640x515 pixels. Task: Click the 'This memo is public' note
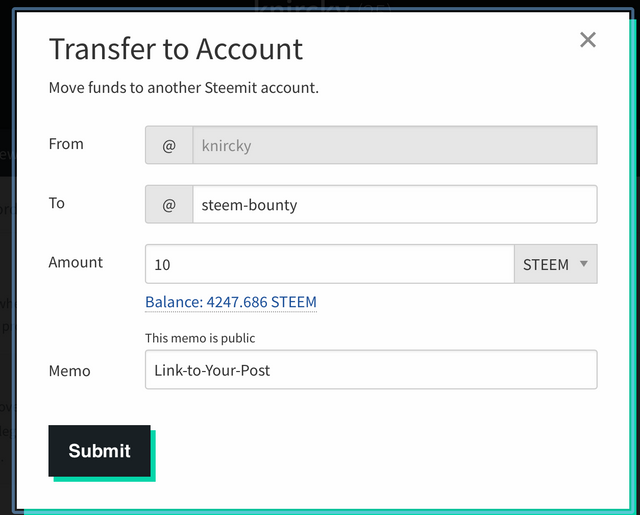tap(200, 338)
